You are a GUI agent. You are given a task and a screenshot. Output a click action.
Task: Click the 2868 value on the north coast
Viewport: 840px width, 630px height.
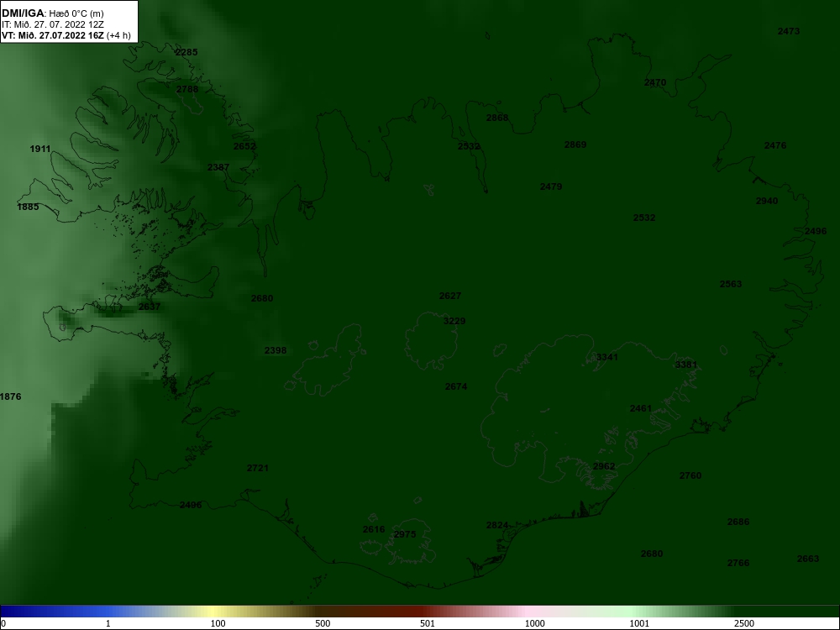coord(497,118)
